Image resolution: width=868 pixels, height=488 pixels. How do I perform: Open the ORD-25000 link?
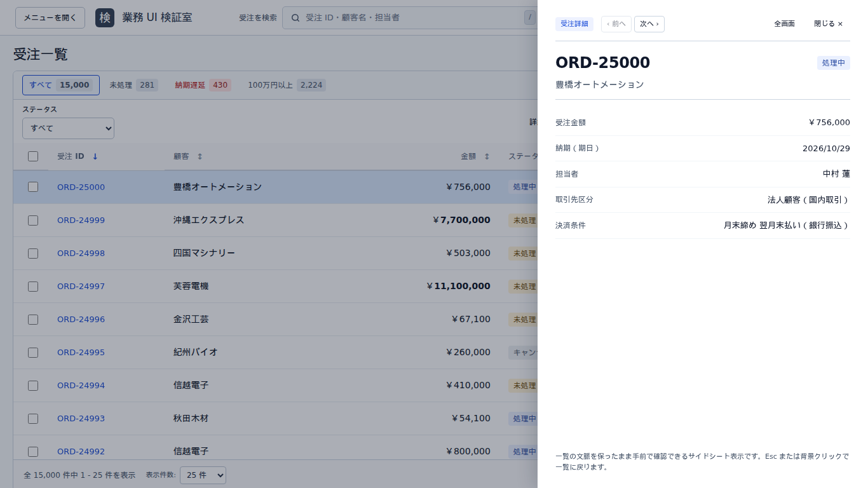(81, 187)
